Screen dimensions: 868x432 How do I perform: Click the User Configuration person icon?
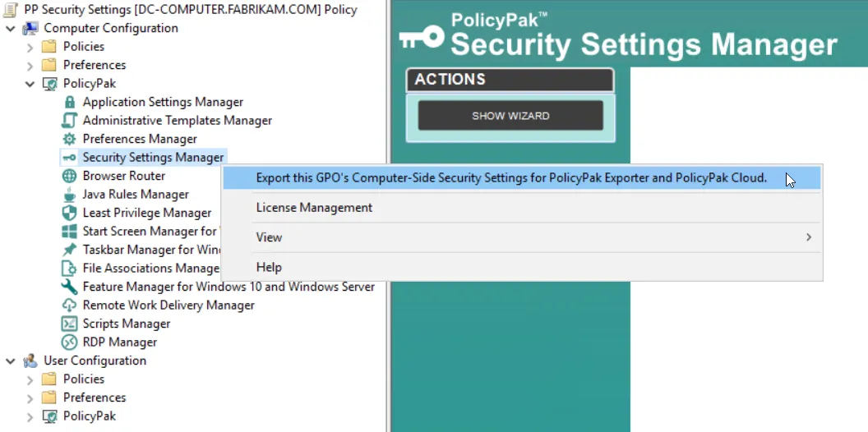point(30,361)
